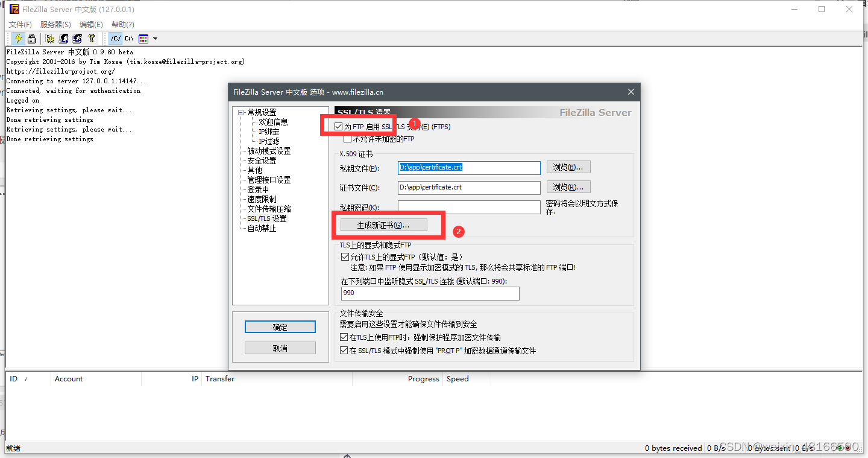Select the /C/ path display toolbar button

point(115,39)
